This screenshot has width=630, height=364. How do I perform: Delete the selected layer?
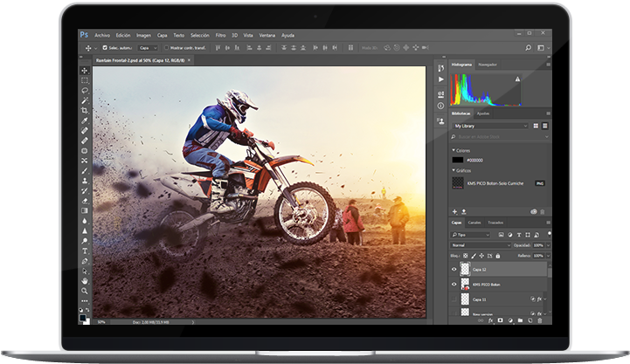pyautogui.click(x=540, y=320)
